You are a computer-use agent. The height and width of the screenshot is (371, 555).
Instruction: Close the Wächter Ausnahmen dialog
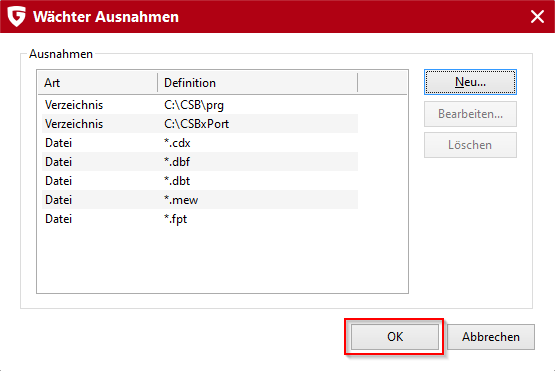(x=537, y=16)
